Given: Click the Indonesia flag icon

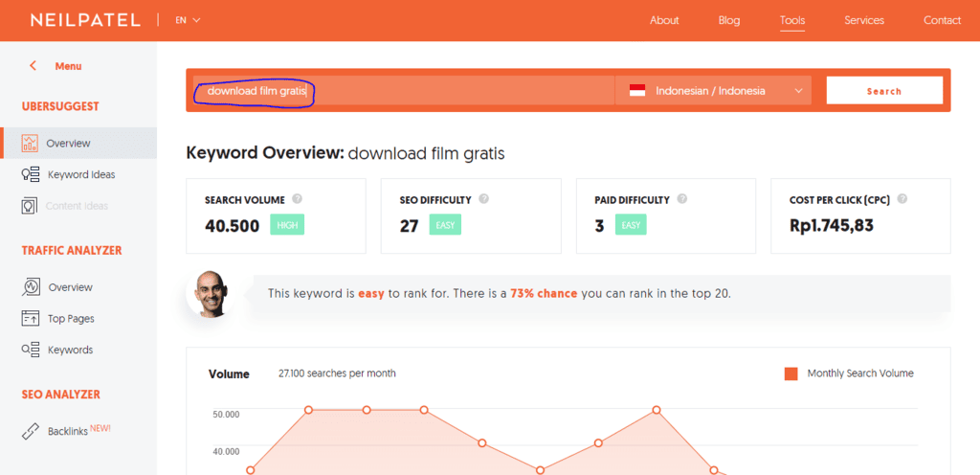Looking at the screenshot, I should click(x=636, y=91).
